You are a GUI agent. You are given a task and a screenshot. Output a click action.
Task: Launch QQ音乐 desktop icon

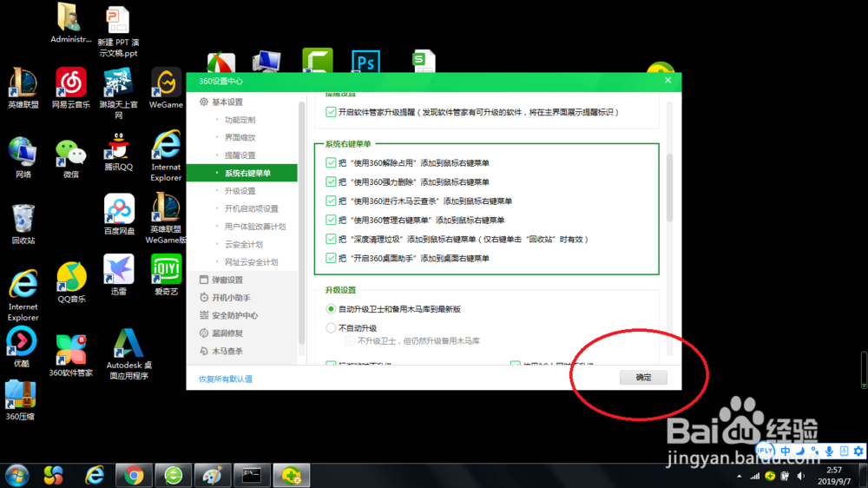(x=71, y=282)
